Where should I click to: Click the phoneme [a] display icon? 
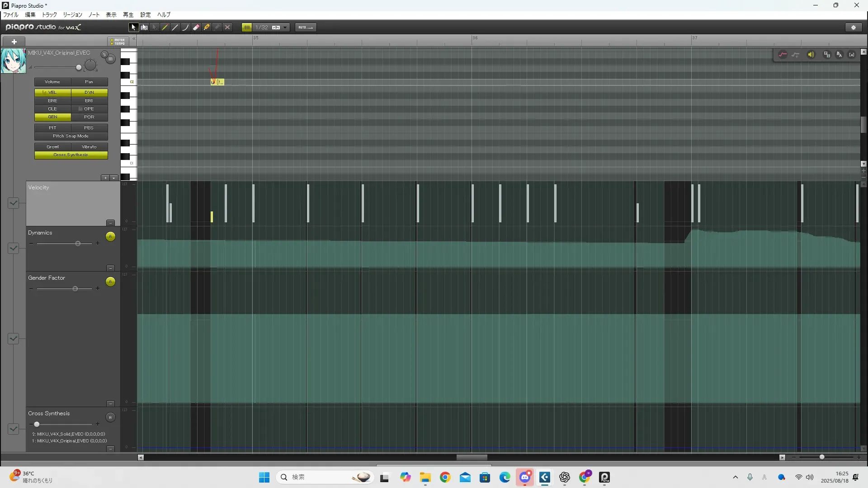(852, 55)
